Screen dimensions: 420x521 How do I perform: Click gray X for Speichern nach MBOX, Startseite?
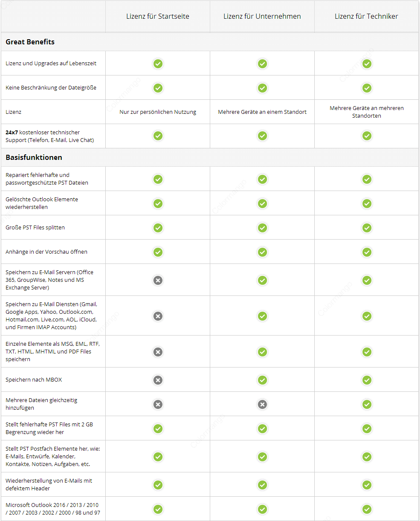pos(158,380)
